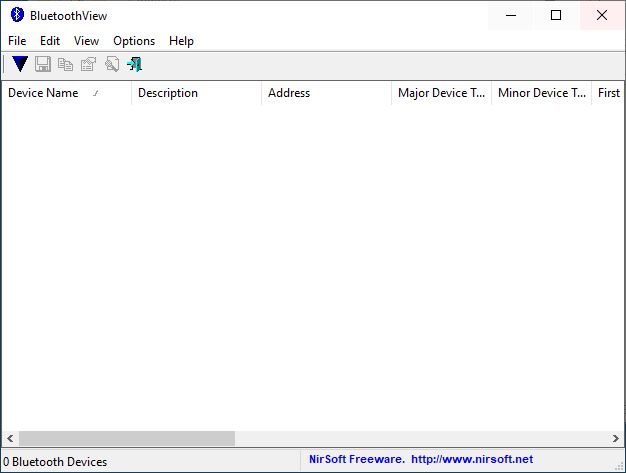Click the First column header
This screenshot has width=626, height=473.
608,93
